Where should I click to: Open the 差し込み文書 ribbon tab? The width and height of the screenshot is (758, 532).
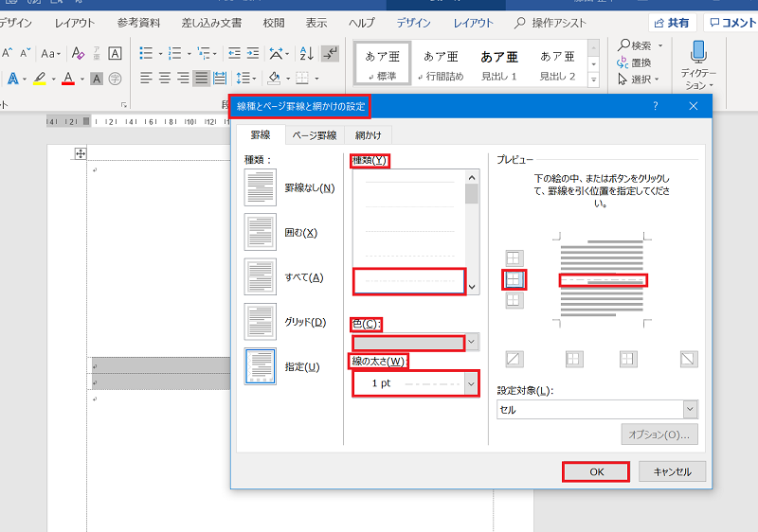(211, 23)
